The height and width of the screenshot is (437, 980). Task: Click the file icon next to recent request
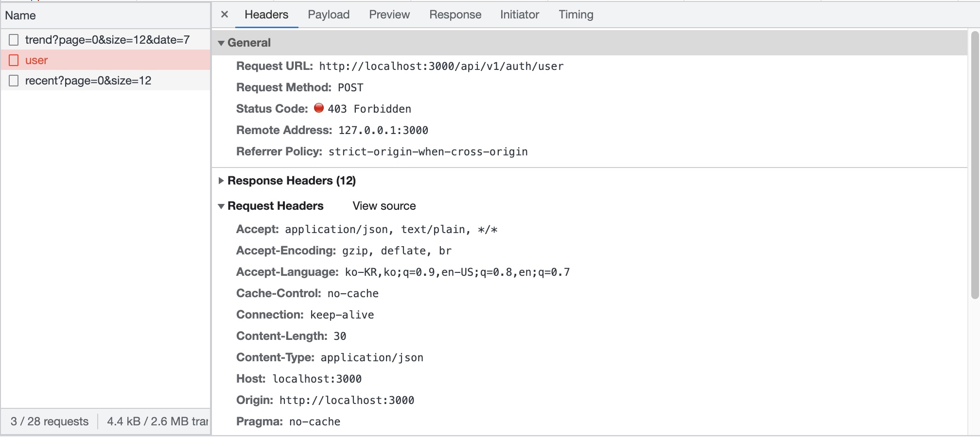(14, 81)
